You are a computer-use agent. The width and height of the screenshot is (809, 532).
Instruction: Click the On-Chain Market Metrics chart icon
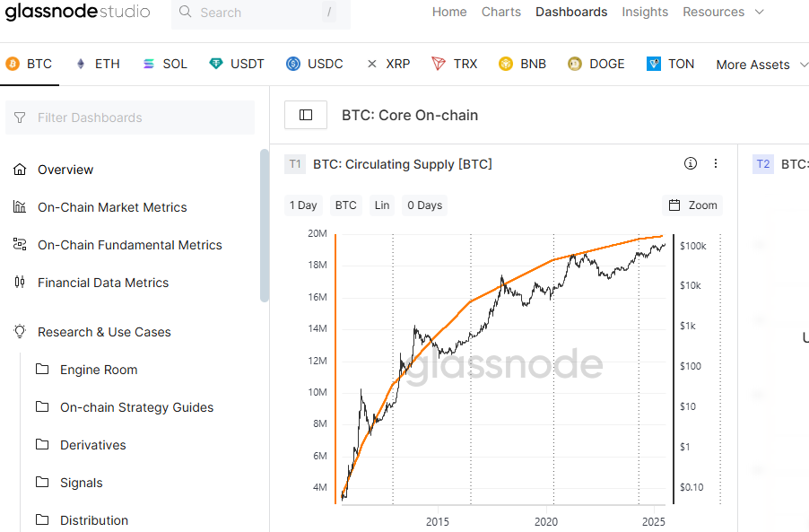[x=20, y=207]
